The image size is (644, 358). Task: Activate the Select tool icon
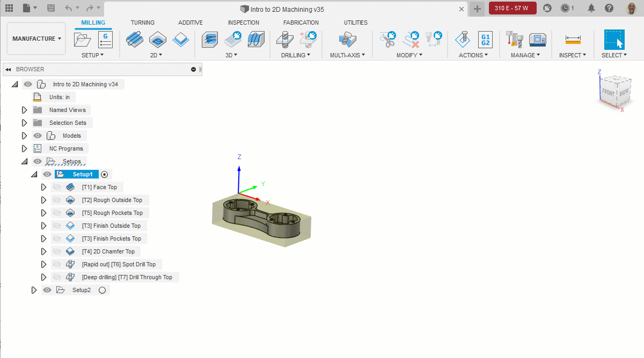(x=614, y=40)
